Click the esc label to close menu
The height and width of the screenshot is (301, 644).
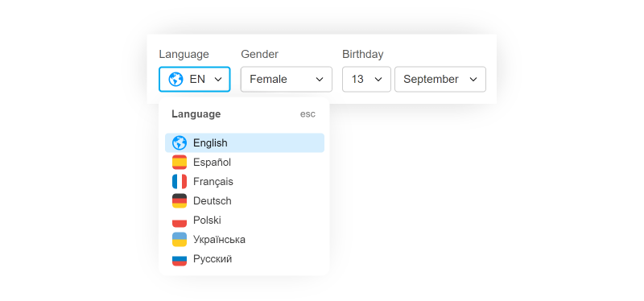(308, 114)
